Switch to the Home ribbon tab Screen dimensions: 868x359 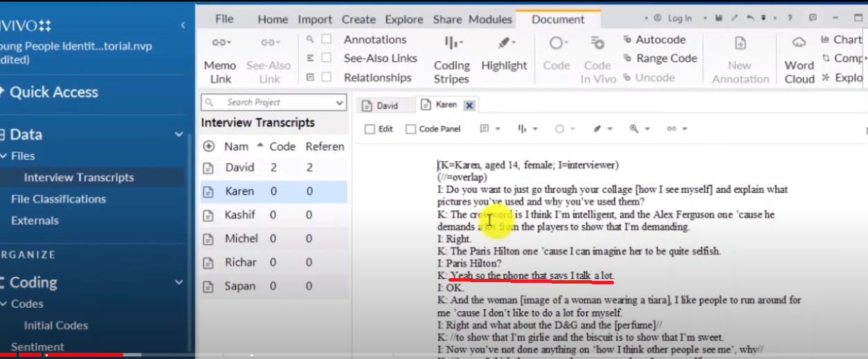click(273, 19)
